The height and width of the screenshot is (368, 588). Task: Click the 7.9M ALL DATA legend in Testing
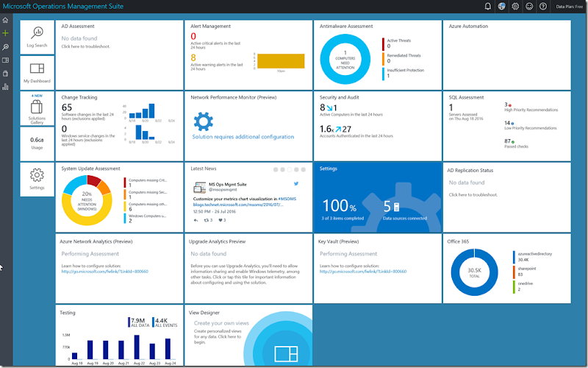[x=139, y=322]
